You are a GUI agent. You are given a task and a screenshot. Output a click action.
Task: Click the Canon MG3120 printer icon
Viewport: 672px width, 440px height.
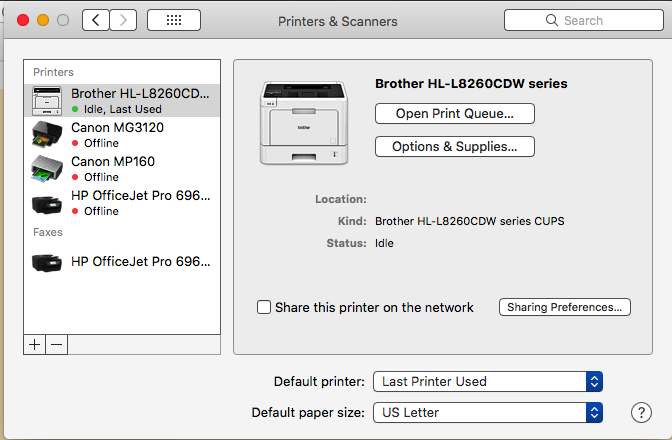[x=47, y=134]
